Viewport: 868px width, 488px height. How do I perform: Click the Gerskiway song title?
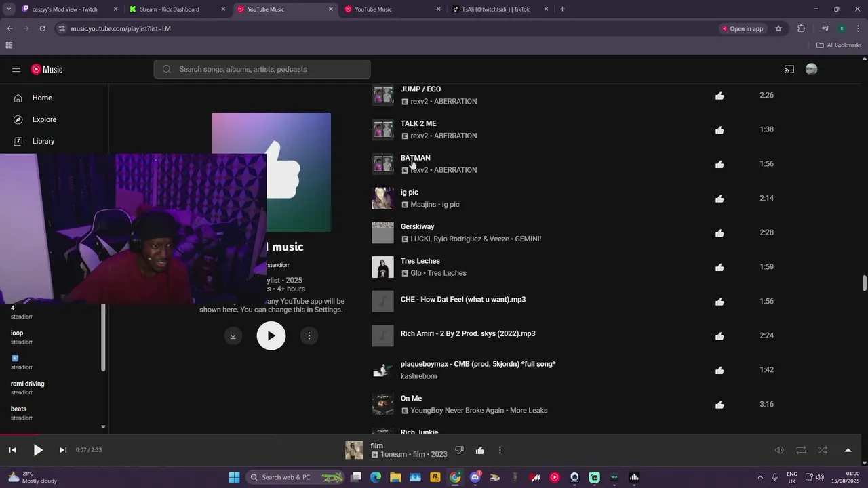(x=417, y=226)
